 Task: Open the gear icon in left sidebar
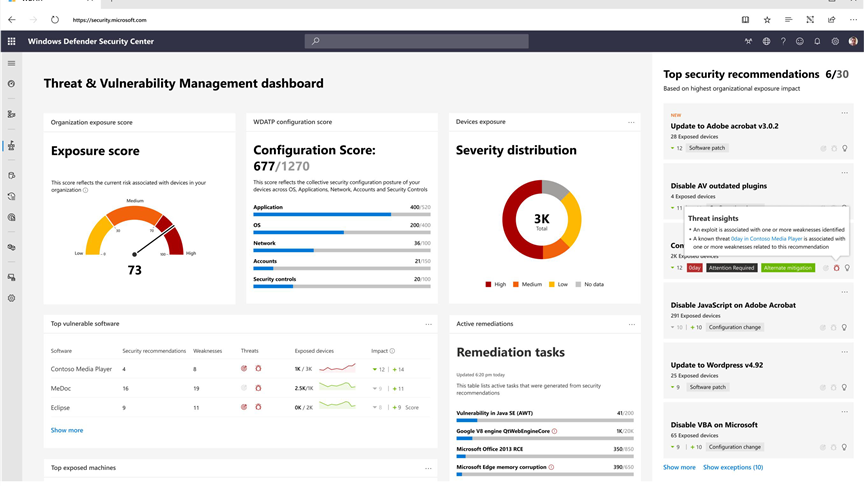12,298
